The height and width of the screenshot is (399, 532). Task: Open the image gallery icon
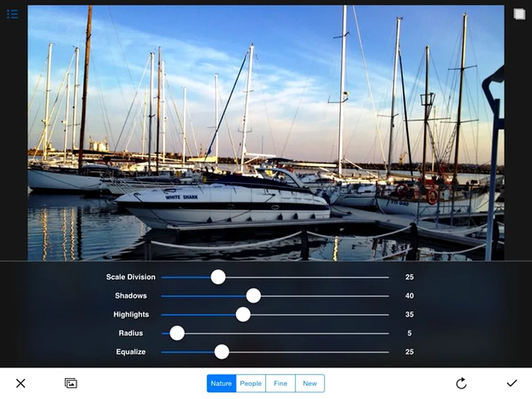71,384
